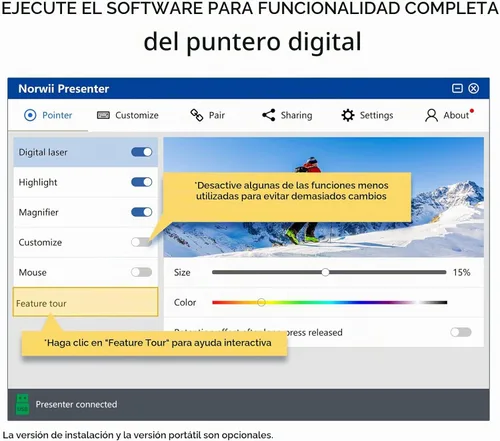Click the Color label
Screen dimensions: 500x441
pos(185,302)
